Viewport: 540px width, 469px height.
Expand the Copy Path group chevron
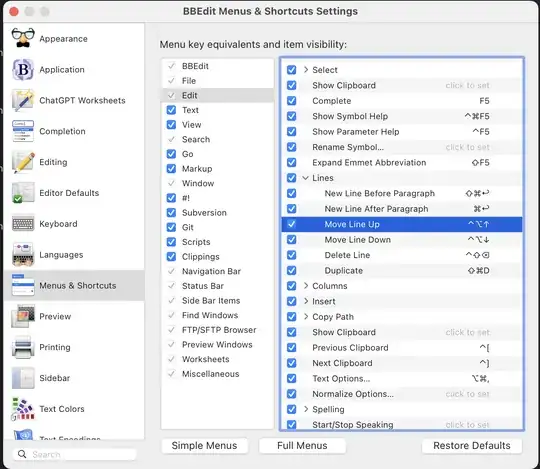(x=306, y=317)
